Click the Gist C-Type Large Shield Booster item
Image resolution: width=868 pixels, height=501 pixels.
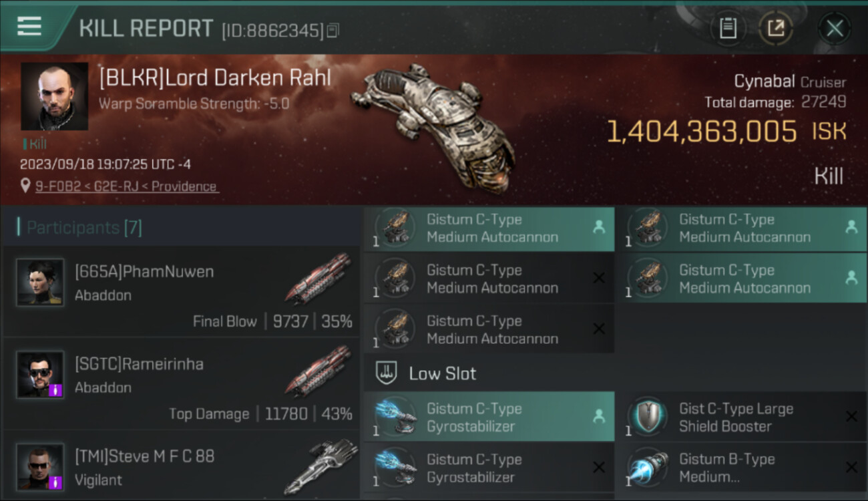click(x=741, y=417)
